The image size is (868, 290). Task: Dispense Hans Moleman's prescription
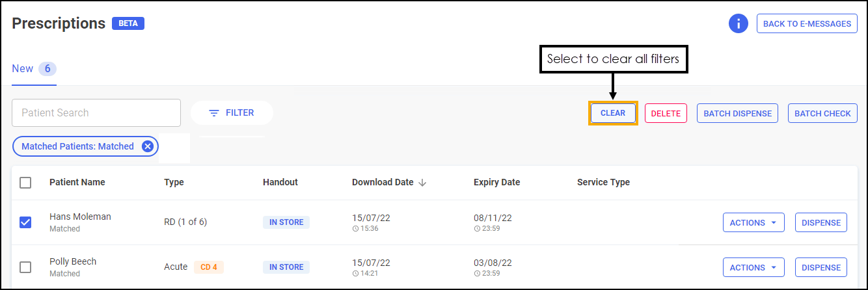(821, 222)
